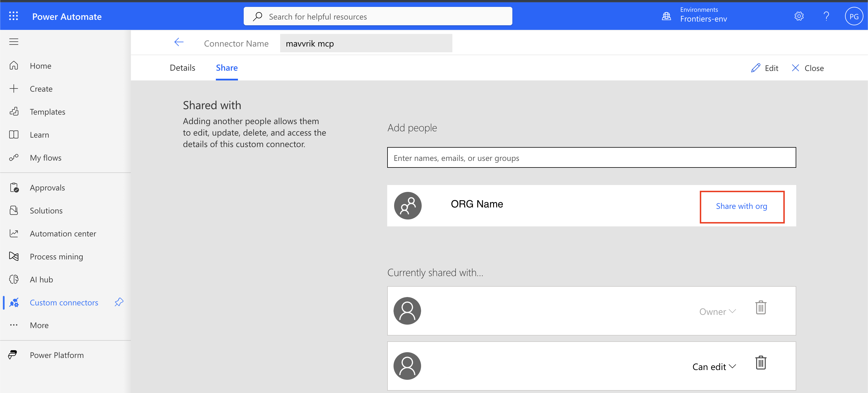Viewport: 868px width, 393px height.
Task: Open the Help question mark
Action: point(826,16)
